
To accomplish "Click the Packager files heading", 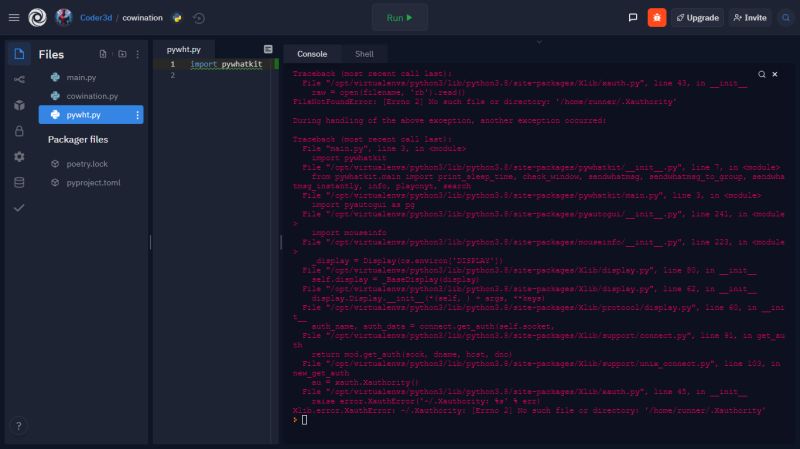I will pyautogui.click(x=78, y=140).
